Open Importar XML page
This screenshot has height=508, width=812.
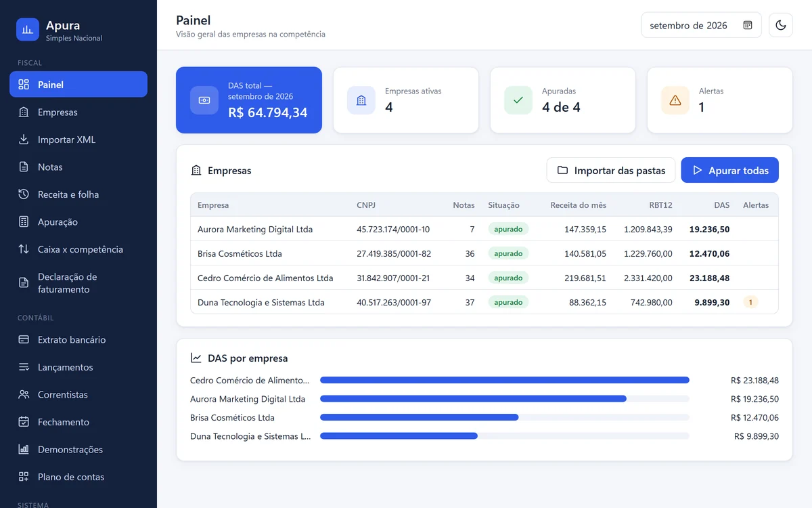click(x=78, y=140)
